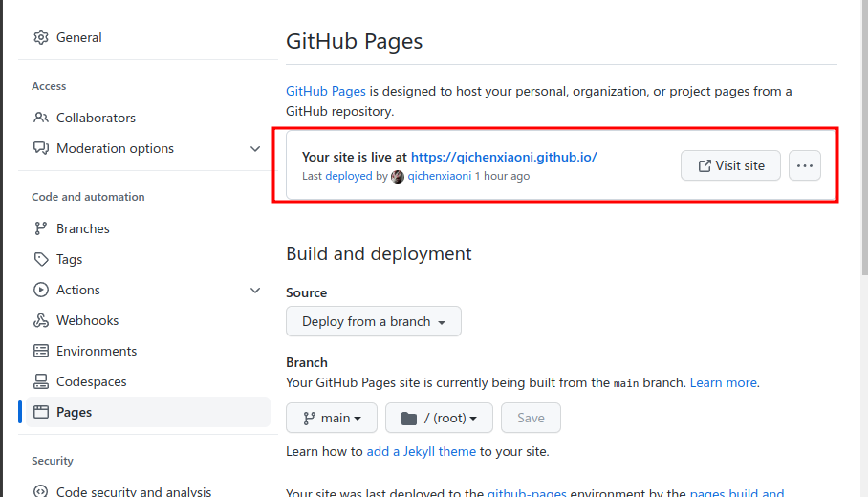
Task: Click the Source label
Action: tap(306, 292)
